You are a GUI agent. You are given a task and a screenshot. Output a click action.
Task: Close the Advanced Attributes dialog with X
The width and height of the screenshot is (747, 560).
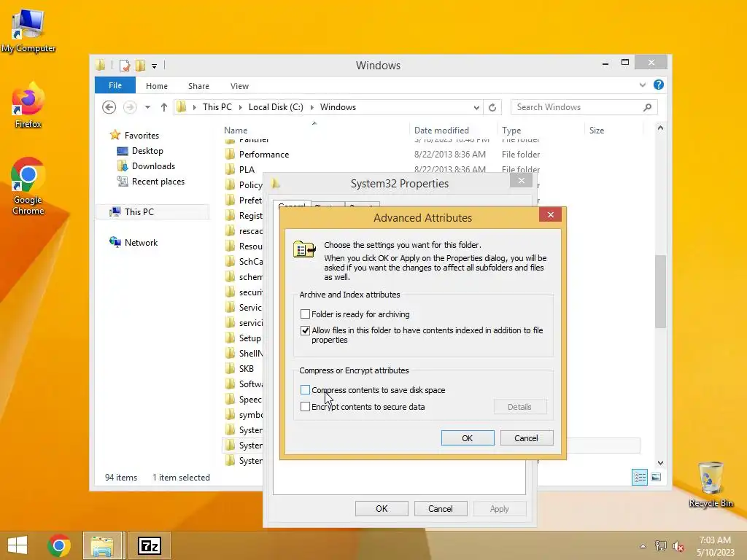550,215
